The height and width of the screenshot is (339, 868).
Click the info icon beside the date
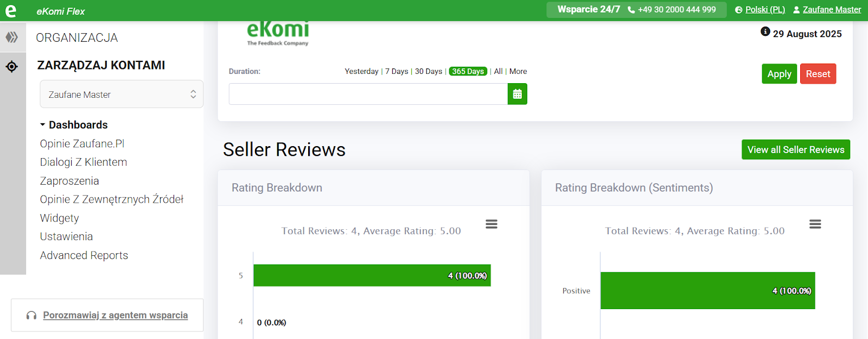click(x=765, y=32)
